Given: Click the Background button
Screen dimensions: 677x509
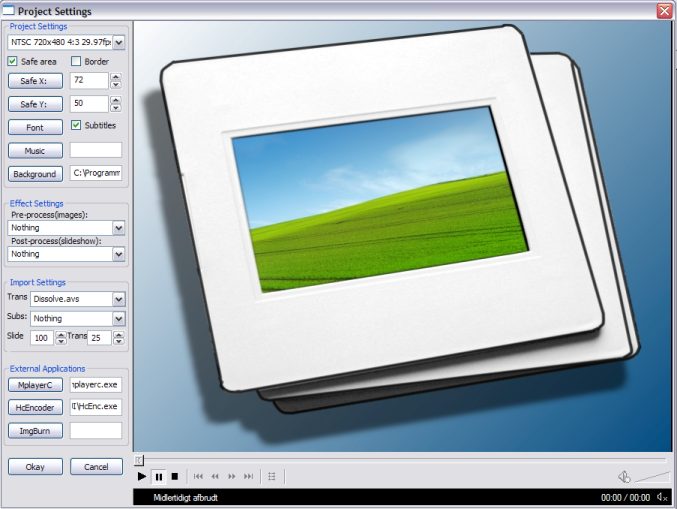Looking at the screenshot, I should click(x=35, y=174).
